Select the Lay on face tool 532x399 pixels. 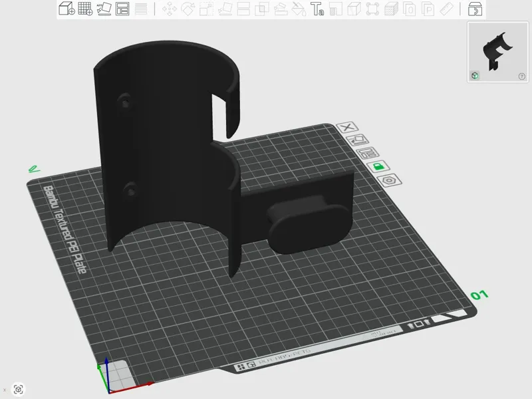[x=225, y=9]
